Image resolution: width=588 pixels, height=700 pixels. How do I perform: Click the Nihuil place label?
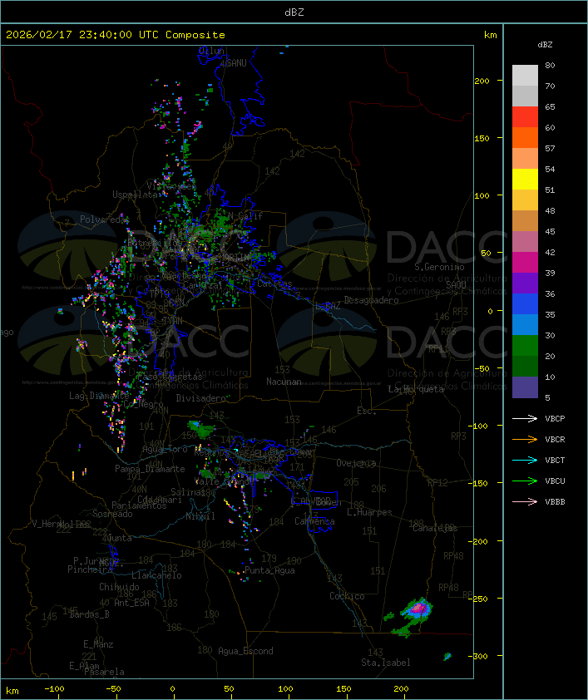click(200, 516)
